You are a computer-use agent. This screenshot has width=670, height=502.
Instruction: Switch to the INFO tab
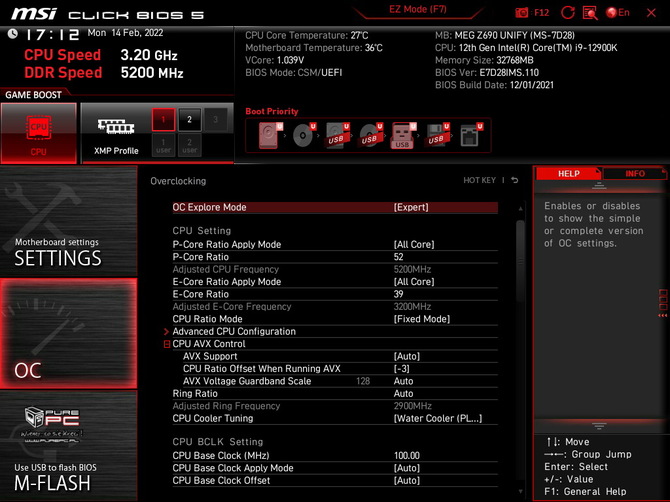(x=635, y=173)
